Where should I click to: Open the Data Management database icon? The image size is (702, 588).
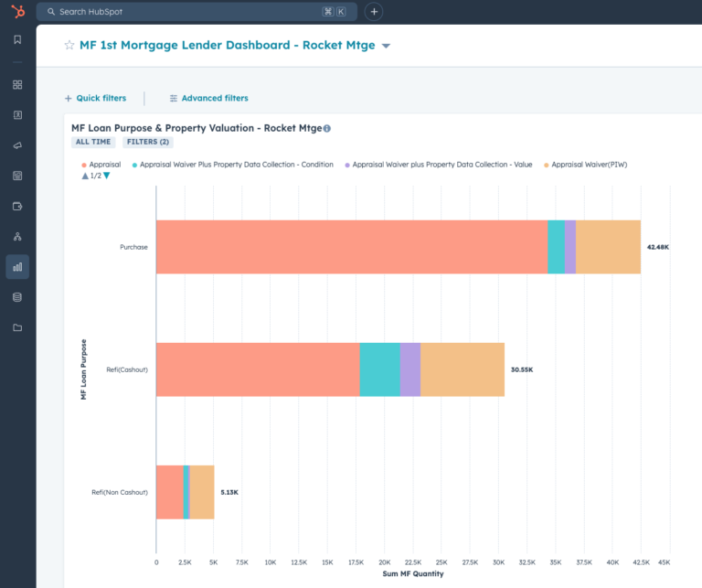tap(17, 297)
